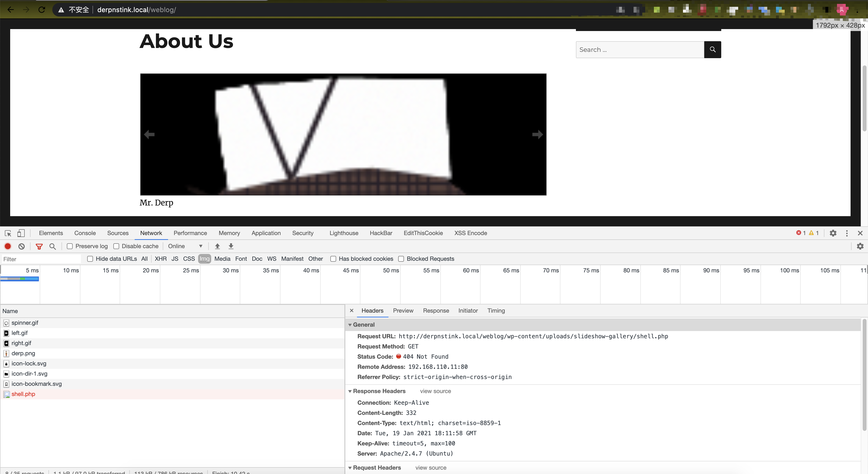The width and height of the screenshot is (868, 474).
Task: Click the timeline overview request bar
Action: 20,279
